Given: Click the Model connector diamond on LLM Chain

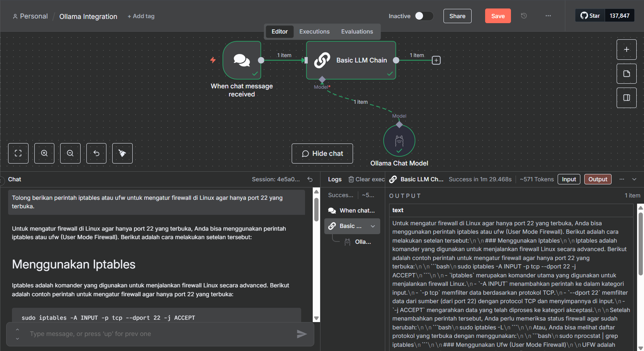Looking at the screenshot, I should tap(322, 79).
